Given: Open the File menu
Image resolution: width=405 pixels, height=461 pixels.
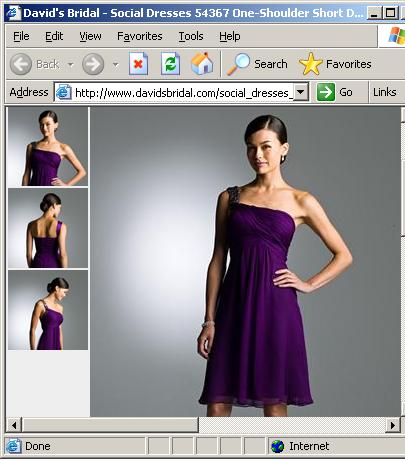Looking at the screenshot, I should (x=21, y=36).
